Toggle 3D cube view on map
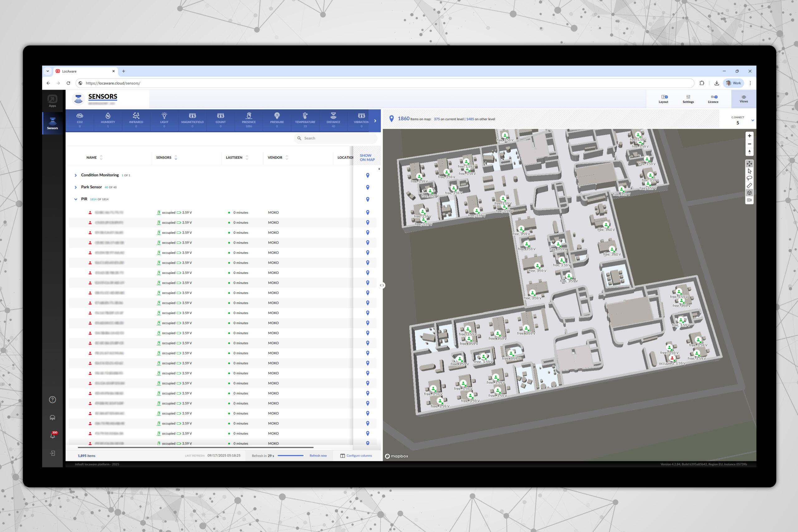 point(749,193)
